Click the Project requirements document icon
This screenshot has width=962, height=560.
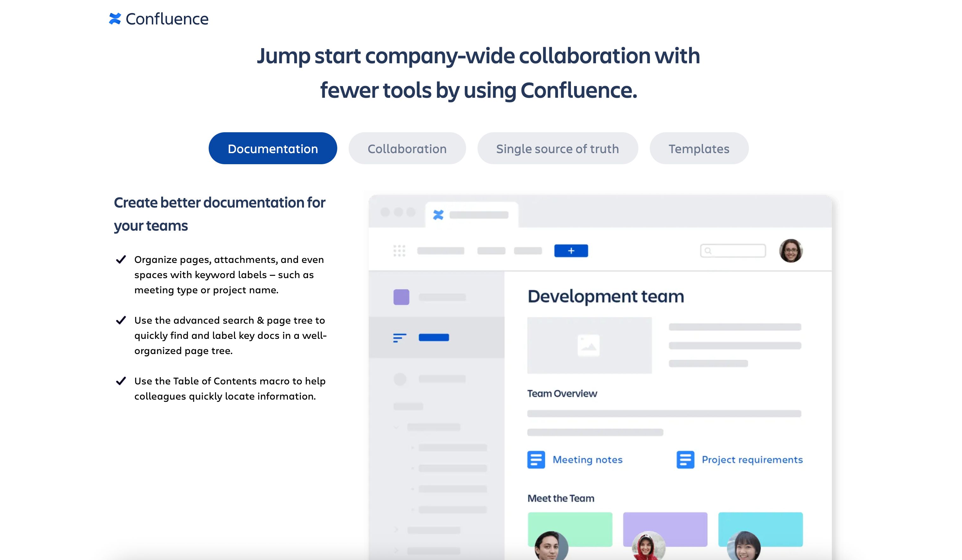685,459
